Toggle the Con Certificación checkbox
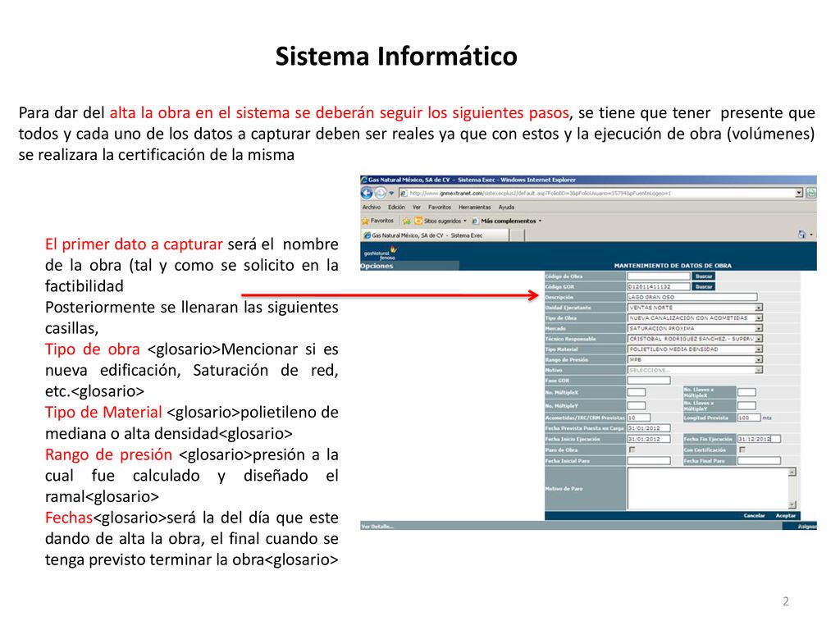The height and width of the screenshot is (630, 840). 742,450
